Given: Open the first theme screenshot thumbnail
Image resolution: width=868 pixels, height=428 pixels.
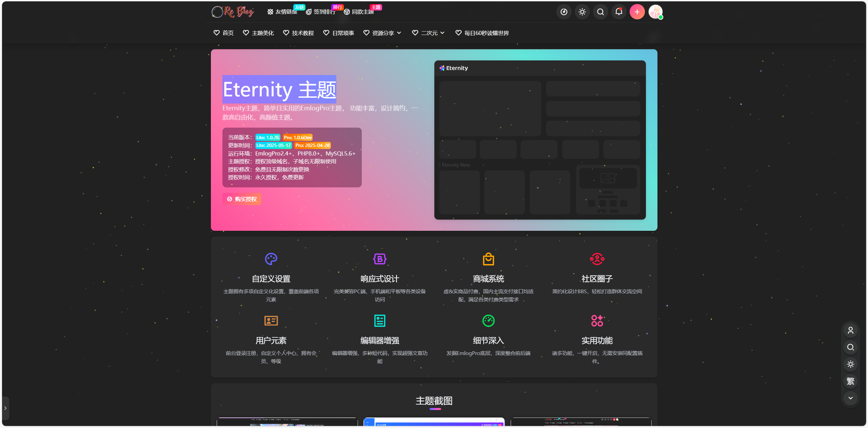Looking at the screenshot, I should [x=287, y=422].
